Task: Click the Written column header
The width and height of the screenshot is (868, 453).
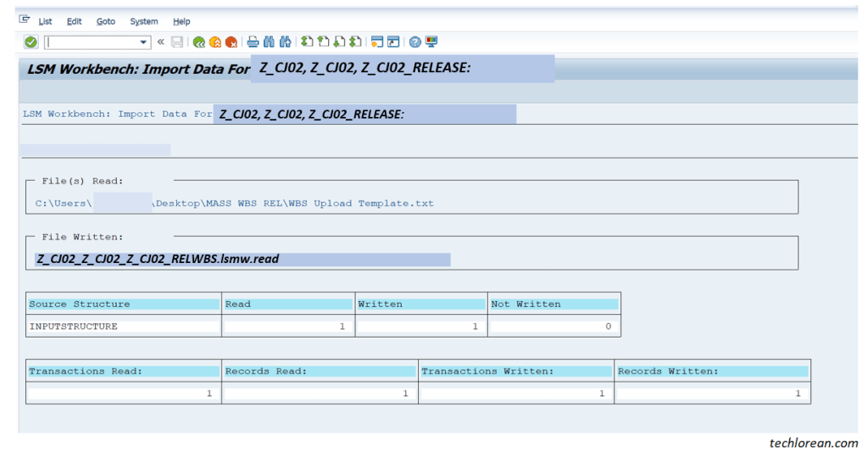Action: tap(420, 304)
